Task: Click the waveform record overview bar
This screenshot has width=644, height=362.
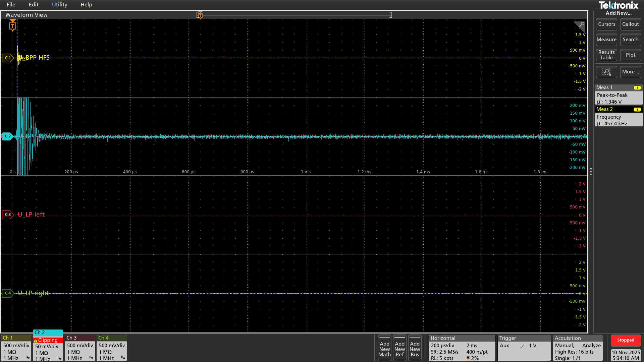Action: pos(295,15)
